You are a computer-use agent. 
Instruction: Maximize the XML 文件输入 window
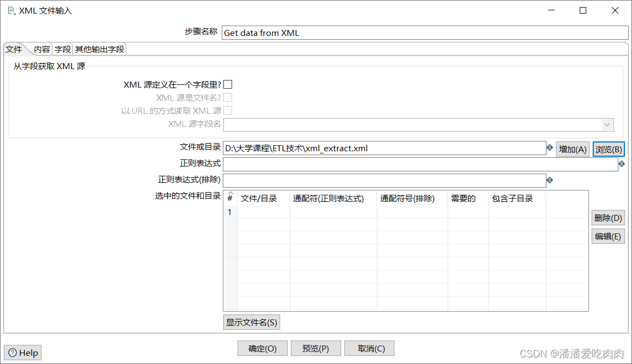[x=583, y=10]
